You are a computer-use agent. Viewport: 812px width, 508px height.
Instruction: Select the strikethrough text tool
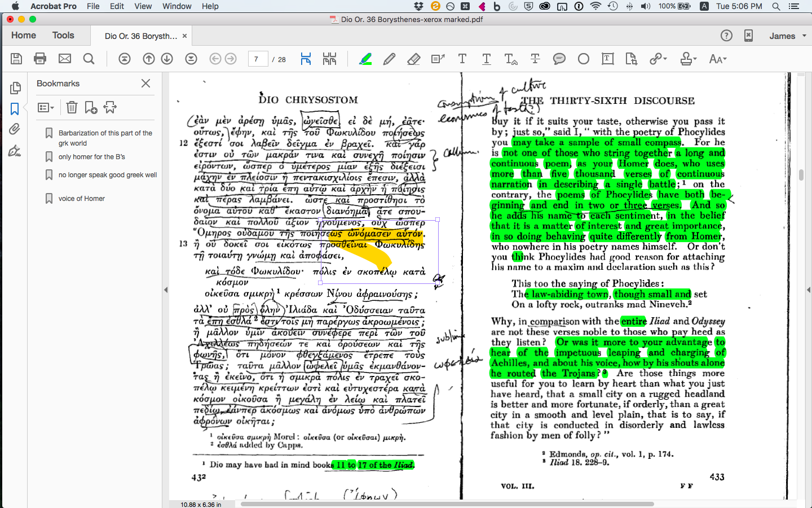pyautogui.click(x=535, y=59)
